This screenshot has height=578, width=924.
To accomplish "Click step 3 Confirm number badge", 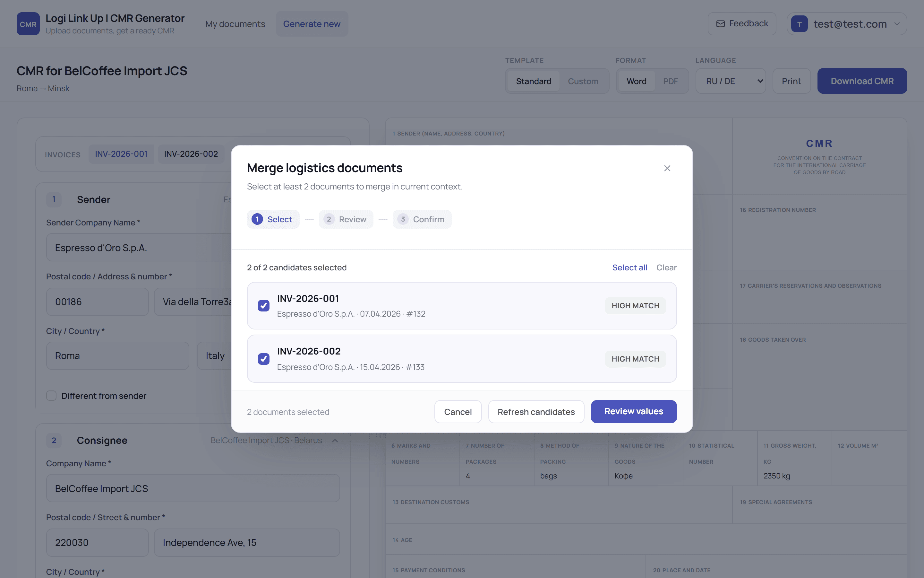I will coord(403,219).
